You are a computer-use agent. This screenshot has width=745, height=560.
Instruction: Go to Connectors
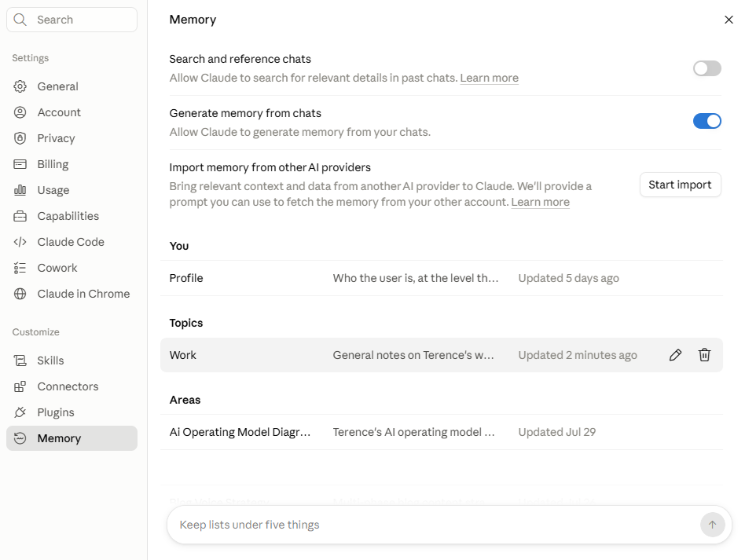[x=72, y=386]
